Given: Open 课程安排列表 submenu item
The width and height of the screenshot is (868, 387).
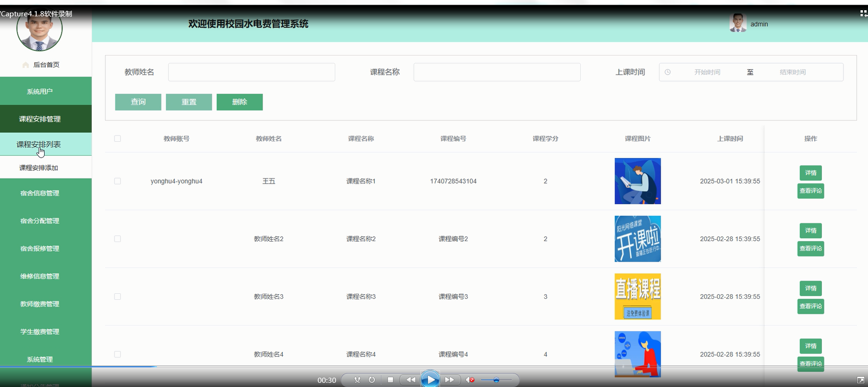Looking at the screenshot, I should (46, 144).
